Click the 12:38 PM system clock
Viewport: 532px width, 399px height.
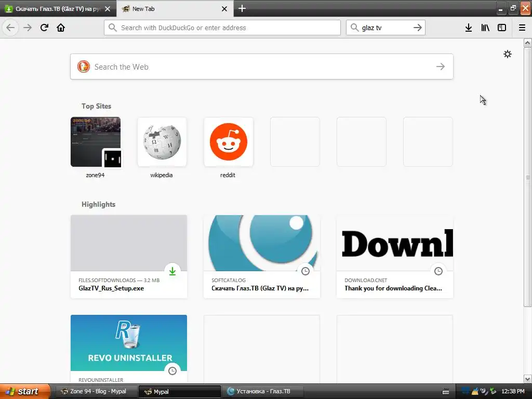pyautogui.click(x=513, y=391)
